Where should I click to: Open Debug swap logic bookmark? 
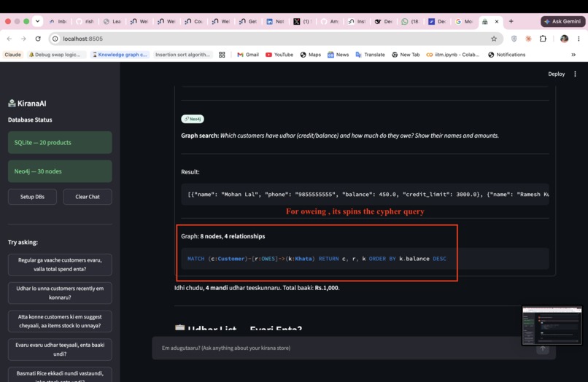[x=55, y=55]
